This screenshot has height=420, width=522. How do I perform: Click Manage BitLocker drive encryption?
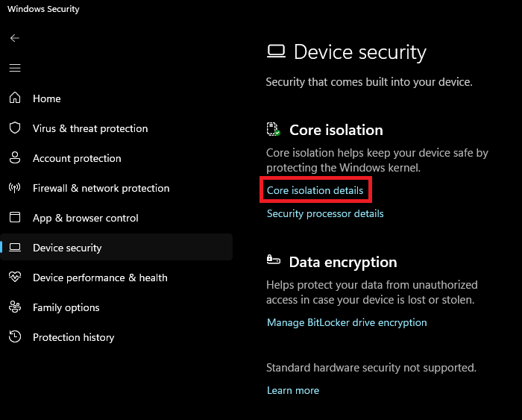[x=347, y=322]
